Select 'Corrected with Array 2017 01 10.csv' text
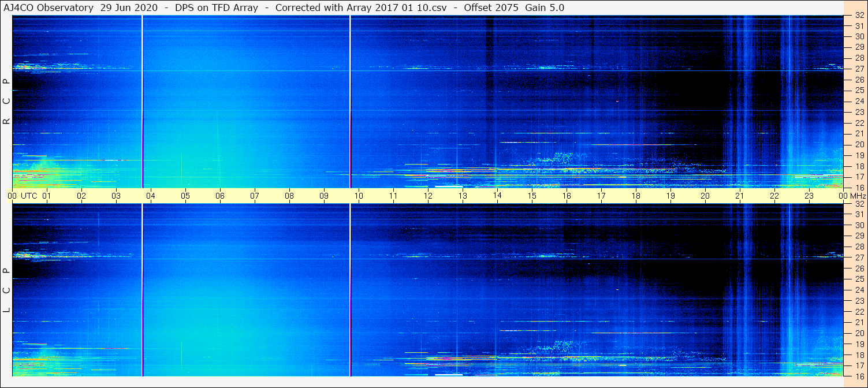 click(x=361, y=8)
